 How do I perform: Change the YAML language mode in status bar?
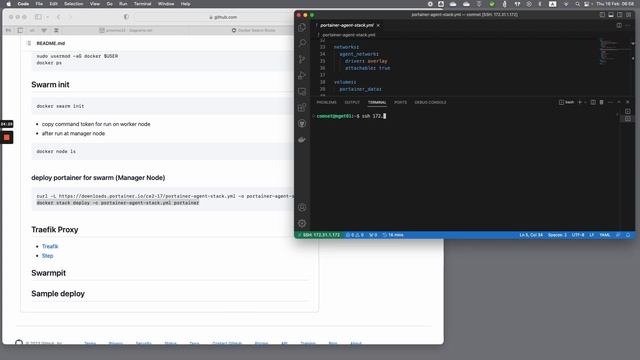point(605,235)
